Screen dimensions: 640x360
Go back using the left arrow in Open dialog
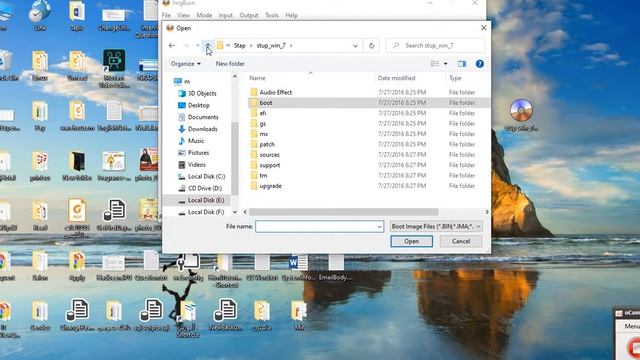(171, 45)
